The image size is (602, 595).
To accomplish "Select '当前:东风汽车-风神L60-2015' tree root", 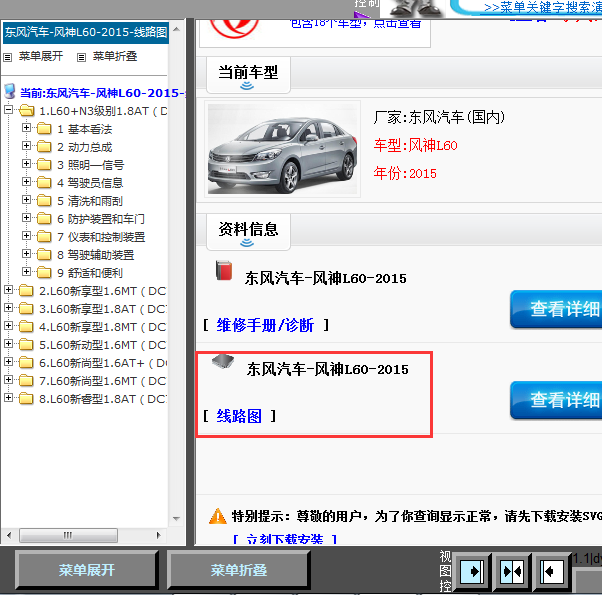I will coord(103,93).
